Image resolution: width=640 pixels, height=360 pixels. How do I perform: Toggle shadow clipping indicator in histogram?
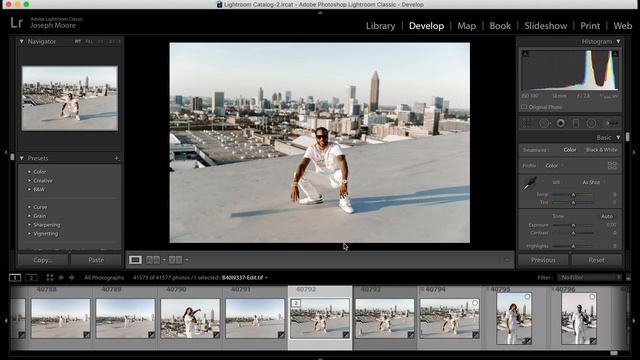click(x=526, y=54)
